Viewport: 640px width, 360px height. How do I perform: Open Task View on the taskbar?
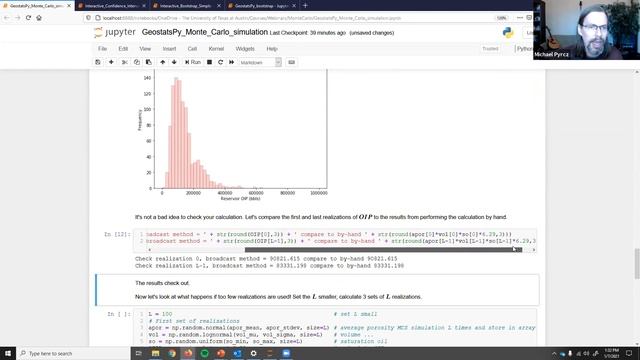tap(139, 353)
